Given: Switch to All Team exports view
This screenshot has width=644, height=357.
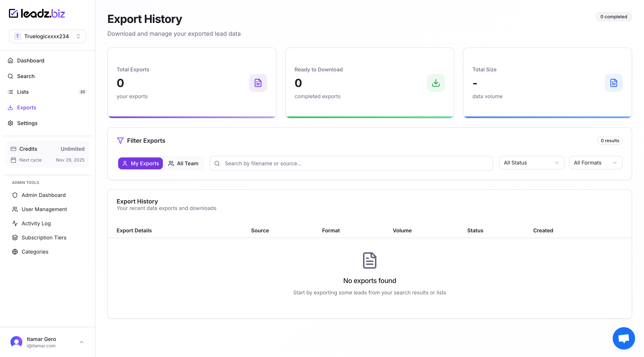Looking at the screenshot, I should pyautogui.click(x=183, y=163).
